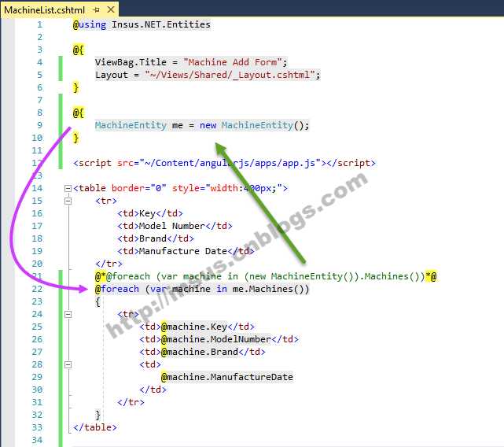Click the "~/Views/Shared/_Layout.cshtml" string
This screenshot has width=504, height=447.
pyautogui.click(x=230, y=75)
